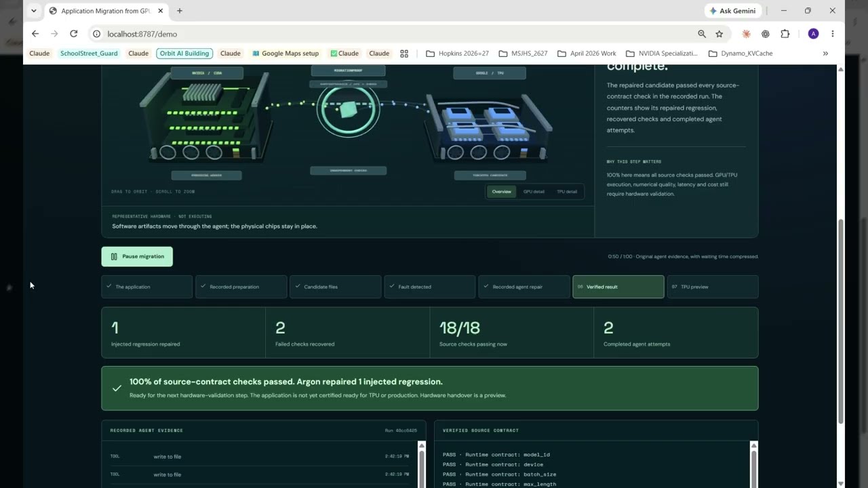Click the glowing cube in the central ring
The height and width of the screenshot is (488, 868).
pyautogui.click(x=348, y=109)
